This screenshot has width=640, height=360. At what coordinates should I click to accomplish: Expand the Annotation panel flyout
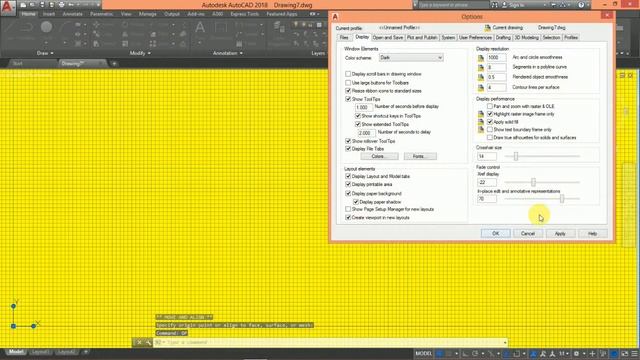(228, 53)
